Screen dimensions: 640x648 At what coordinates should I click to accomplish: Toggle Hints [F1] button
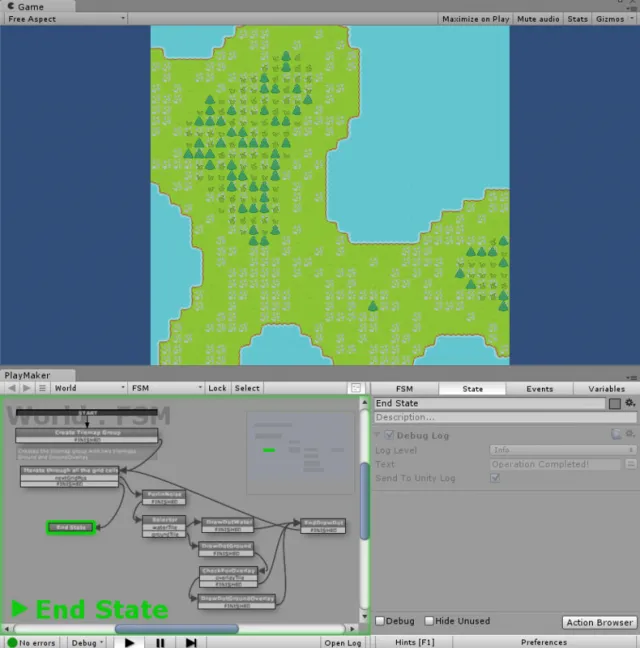[x=415, y=642]
